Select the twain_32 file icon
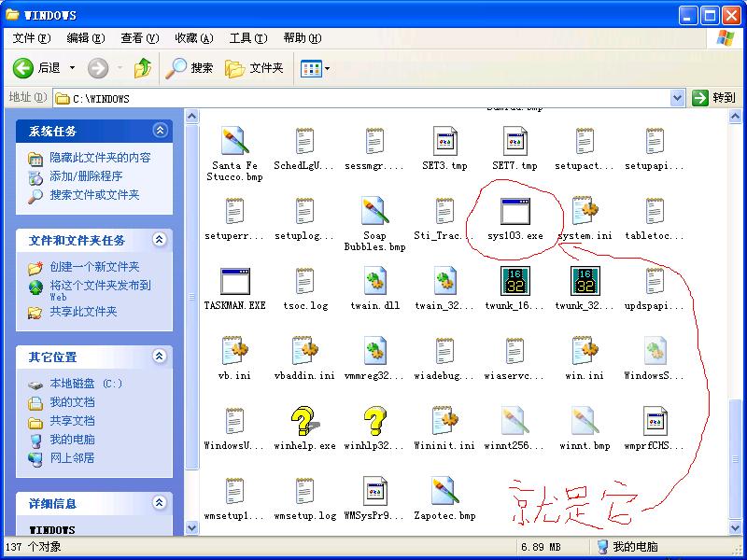This screenshot has width=747, height=560. click(x=445, y=281)
